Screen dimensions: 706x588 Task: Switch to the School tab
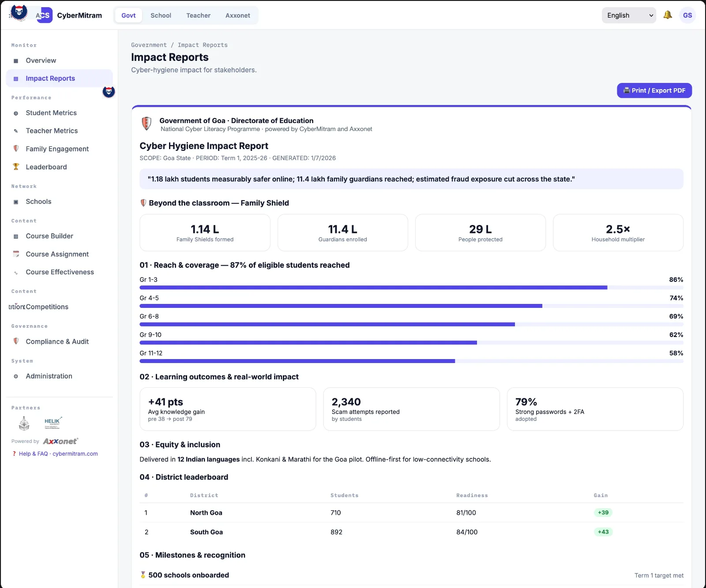(x=161, y=15)
